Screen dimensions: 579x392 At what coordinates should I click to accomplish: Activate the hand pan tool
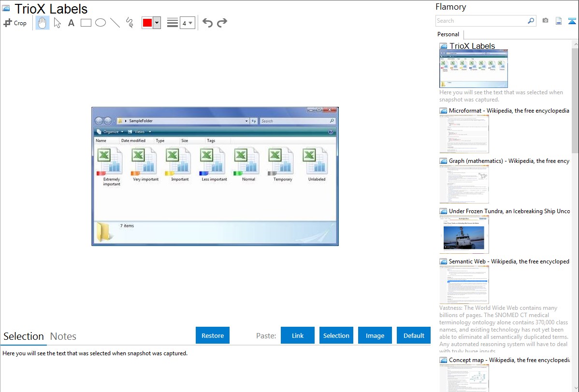[43, 23]
